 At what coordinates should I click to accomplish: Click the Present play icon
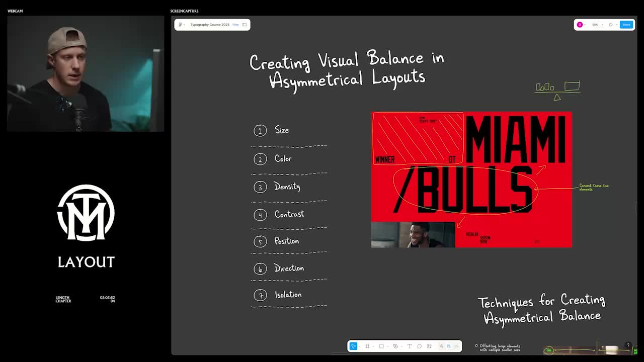[x=611, y=25]
